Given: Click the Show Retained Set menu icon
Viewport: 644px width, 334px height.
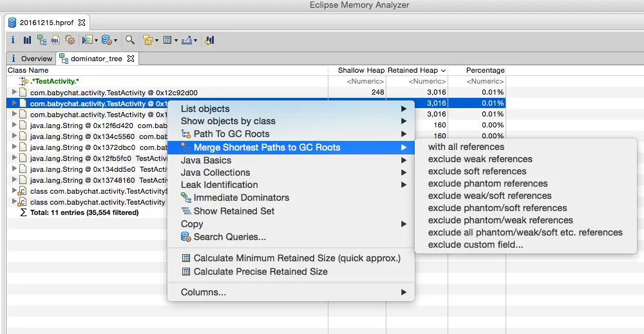Looking at the screenshot, I should tap(186, 211).
